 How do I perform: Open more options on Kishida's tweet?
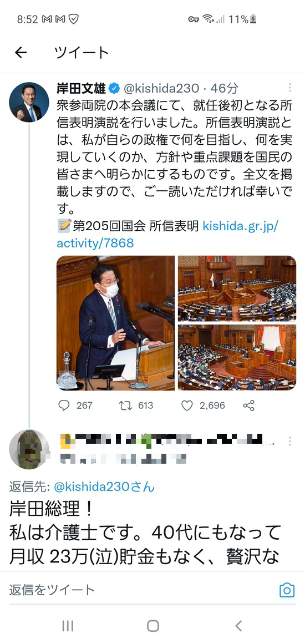tap(290, 88)
